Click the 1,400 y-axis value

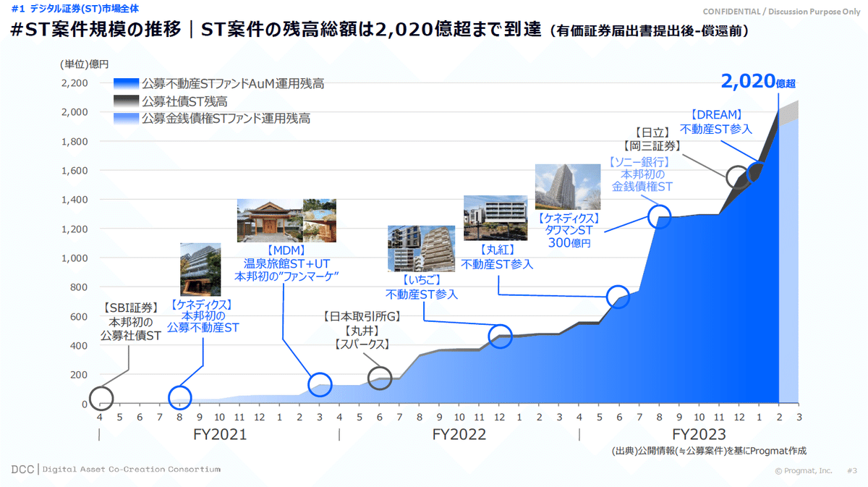[75, 200]
